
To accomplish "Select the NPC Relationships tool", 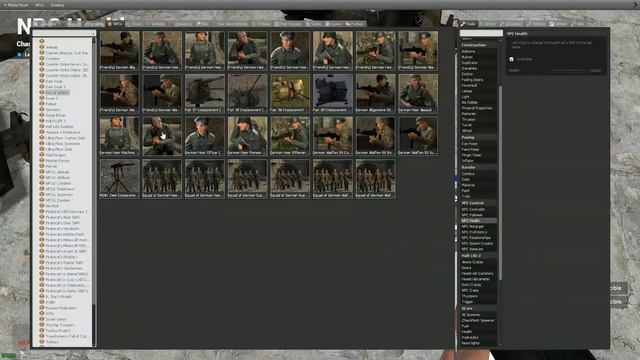I will (479, 238).
